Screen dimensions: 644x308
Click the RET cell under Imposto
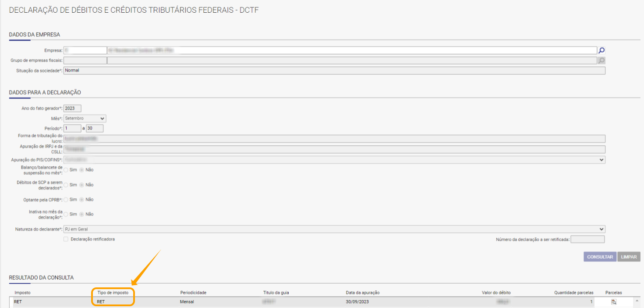coord(18,302)
